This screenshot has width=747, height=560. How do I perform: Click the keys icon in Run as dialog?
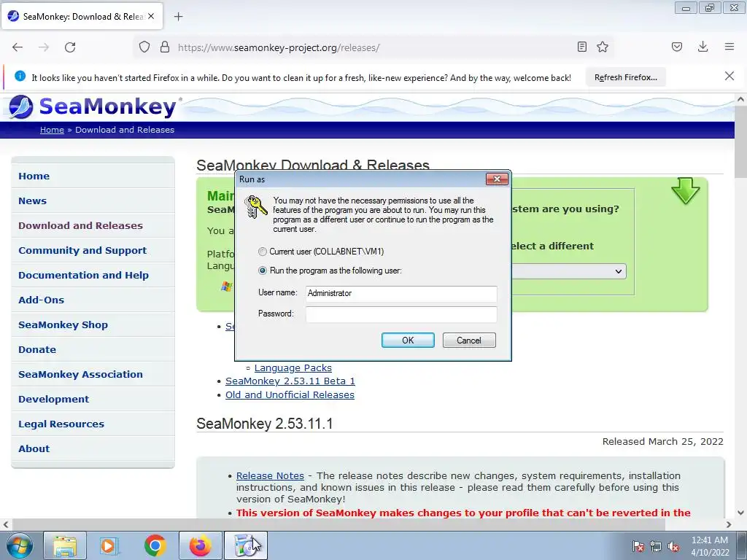255,207
